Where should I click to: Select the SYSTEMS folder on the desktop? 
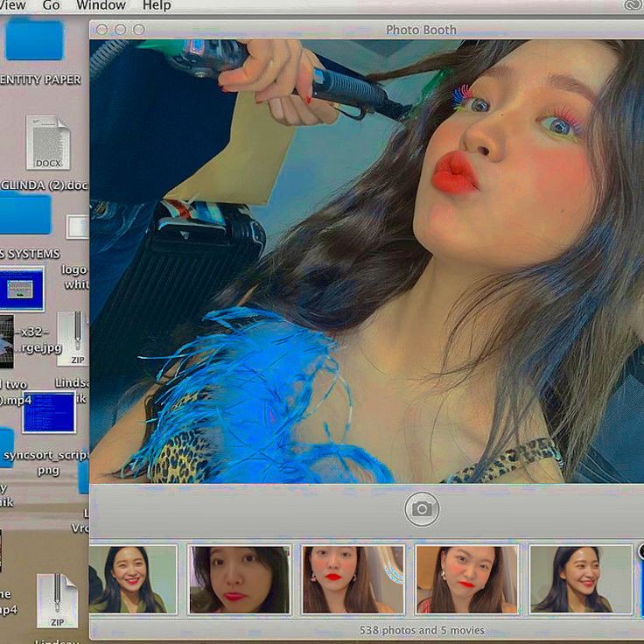tap(25, 214)
